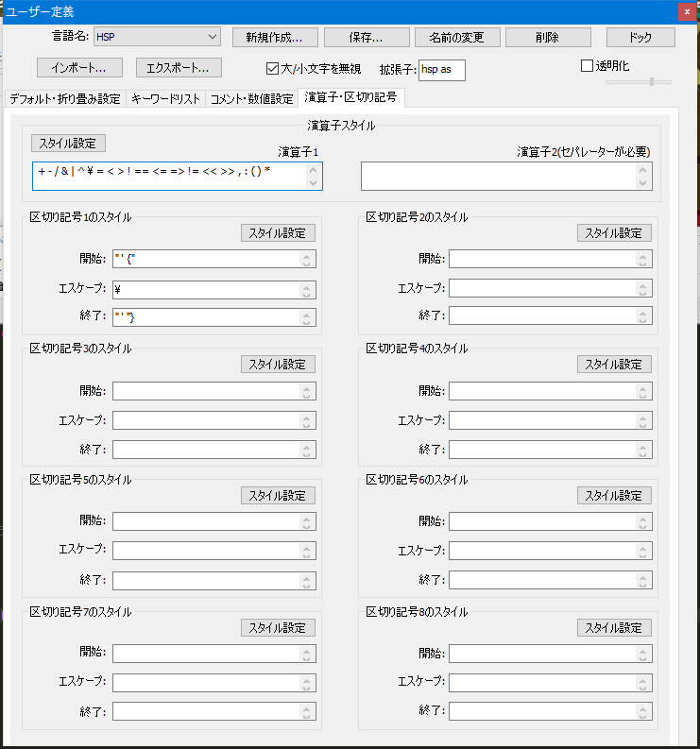700x749 pixels.
Task: Click the 区切り記号3 エスケープ field
Action: pos(214,420)
